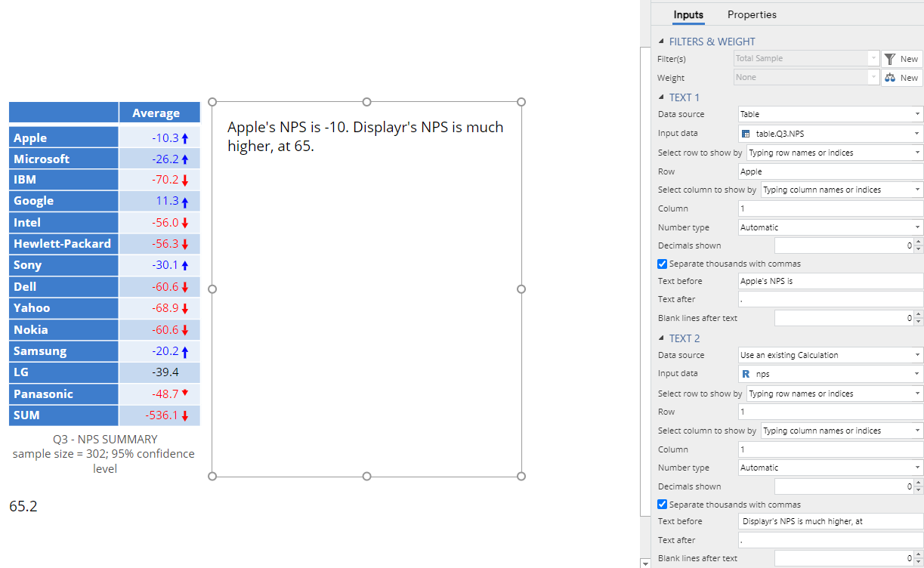Screen dimensions: 924x568
Task: Collapse the TEXT 2 section
Action: (663, 338)
